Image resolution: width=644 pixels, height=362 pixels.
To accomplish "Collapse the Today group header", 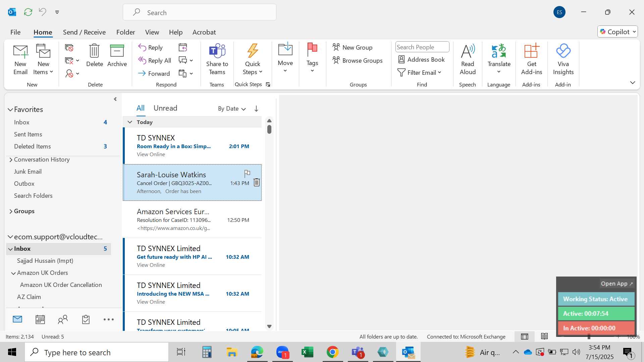I will click(130, 122).
